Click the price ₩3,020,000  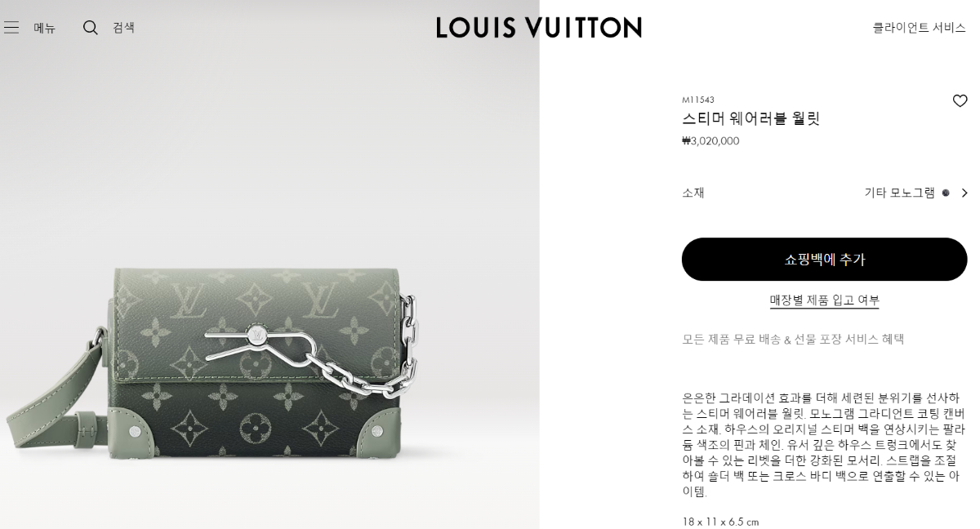coord(710,140)
